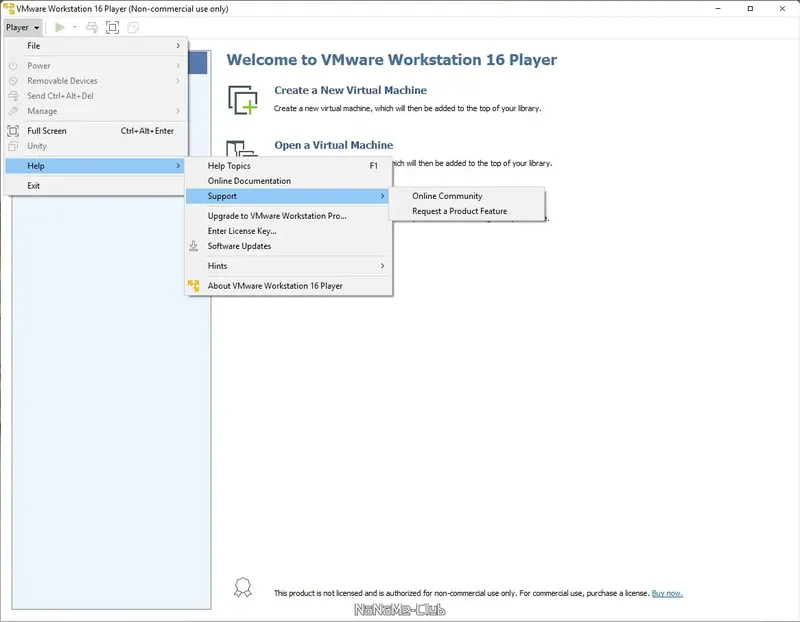
Task: Click Send Ctrl+Alt+Del toolbar icon
Action: [92, 28]
